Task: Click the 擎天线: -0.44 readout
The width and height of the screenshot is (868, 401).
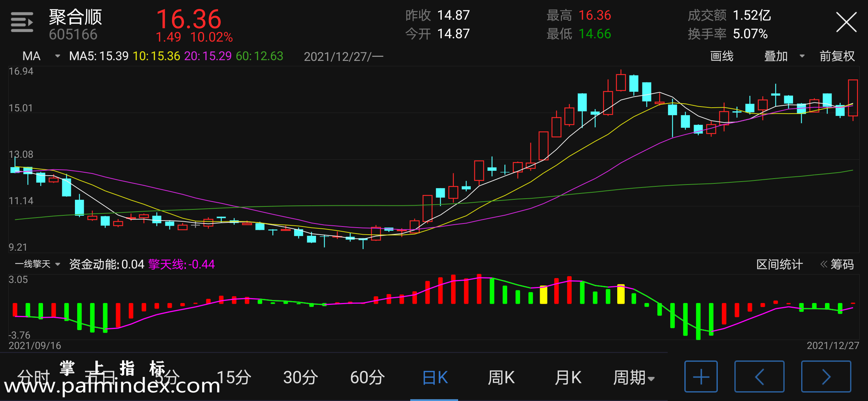Action: pos(181,264)
